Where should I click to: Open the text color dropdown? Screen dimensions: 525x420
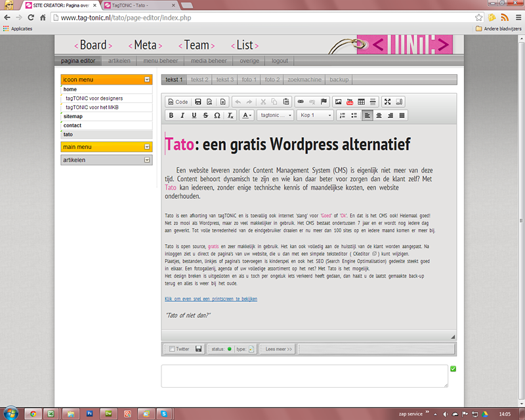coord(247,115)
